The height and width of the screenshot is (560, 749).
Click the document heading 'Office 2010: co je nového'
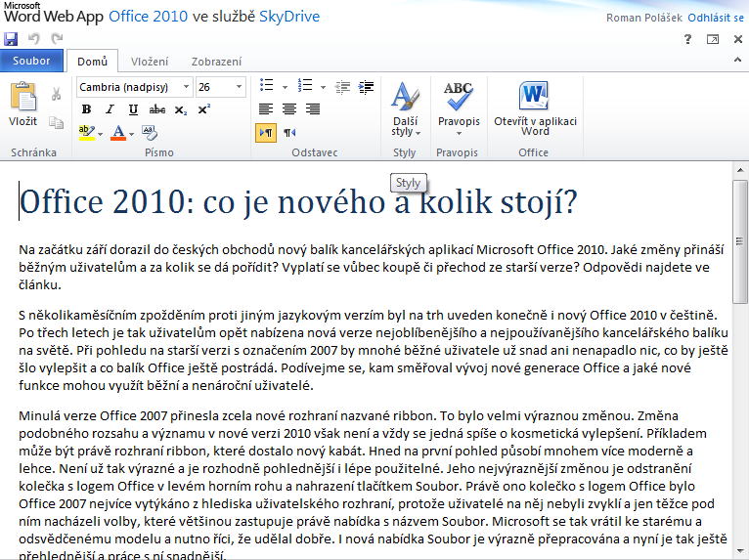coord(298,202)
